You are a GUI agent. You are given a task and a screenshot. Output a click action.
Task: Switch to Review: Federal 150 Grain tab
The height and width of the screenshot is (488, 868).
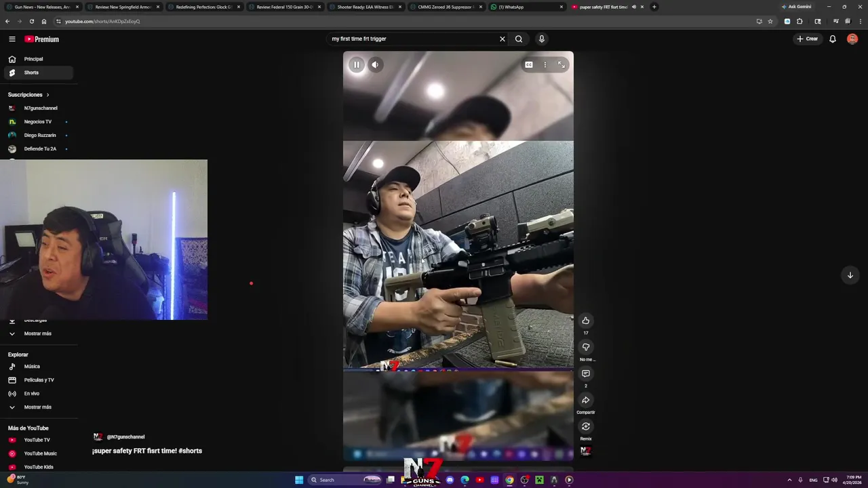point(284,7)
